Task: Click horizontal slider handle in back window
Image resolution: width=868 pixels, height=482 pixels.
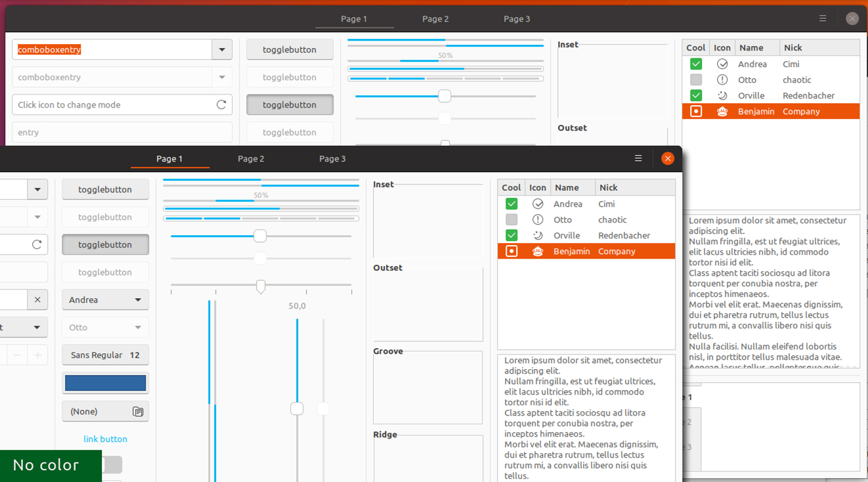Action: click(x=445, y=96)
